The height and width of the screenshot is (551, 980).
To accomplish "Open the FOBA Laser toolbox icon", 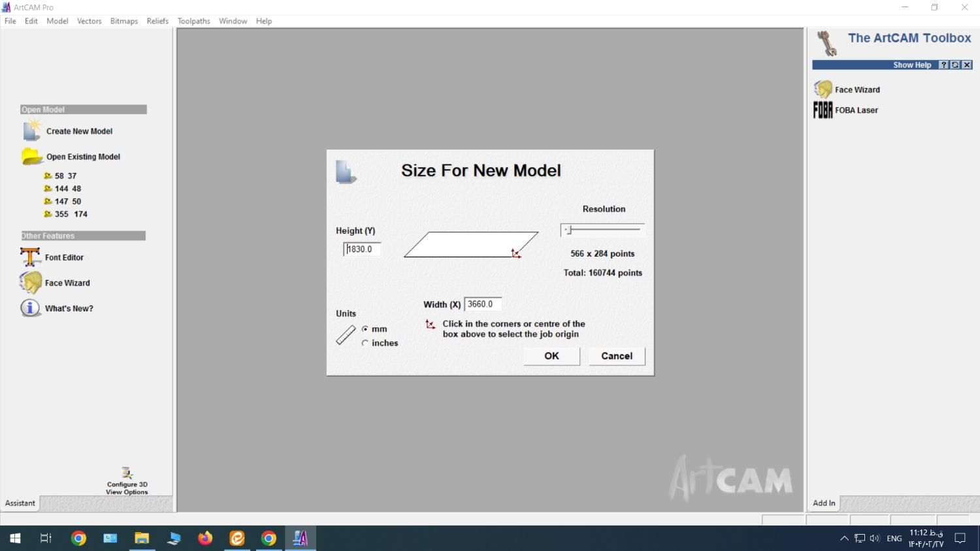I will coord(823,110).
